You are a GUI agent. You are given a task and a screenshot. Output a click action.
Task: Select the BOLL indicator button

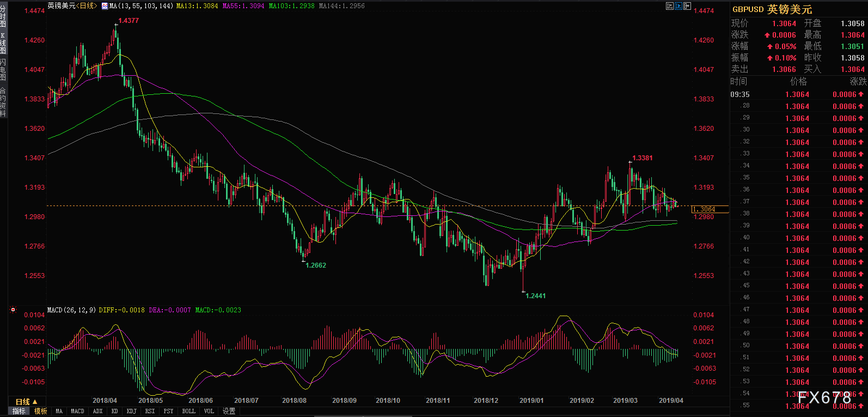point(188,411)
